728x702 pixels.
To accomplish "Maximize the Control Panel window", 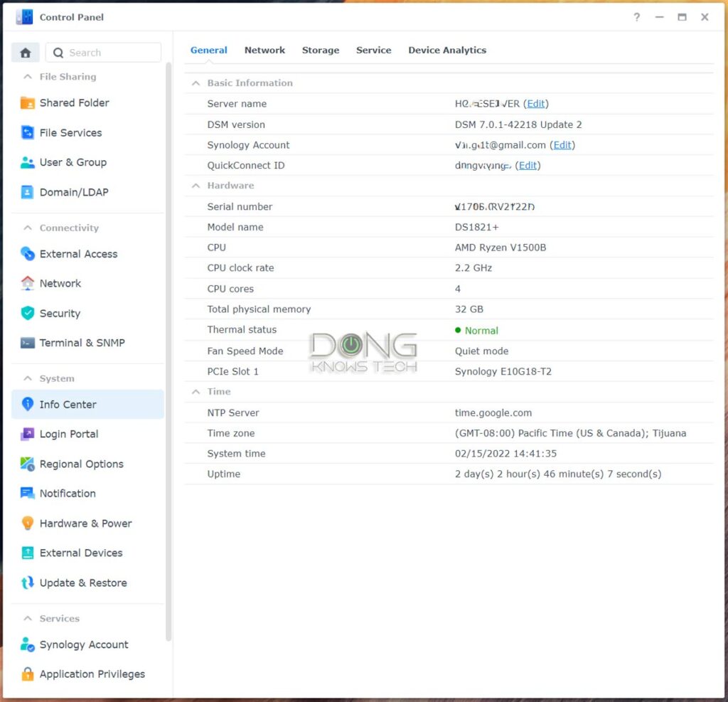I will [682, 17].
